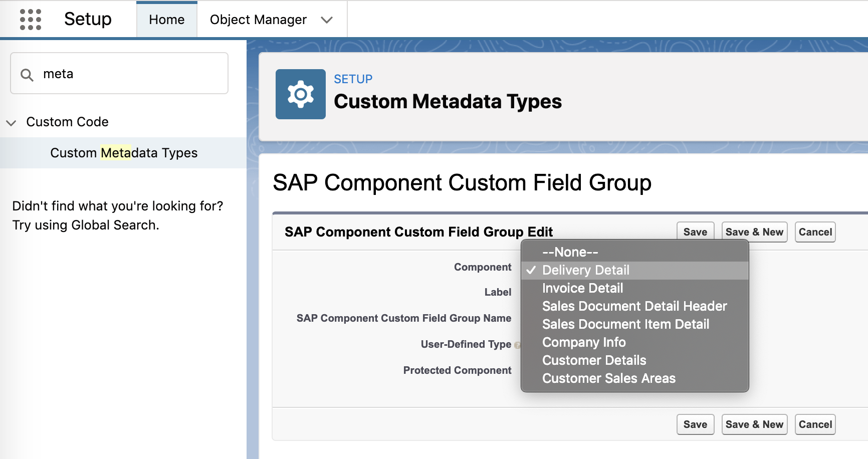Image resolution: width=868 pixels, height=459 pixels.
Task: Click the bottom Save & New button
Action: click(754, 424)
